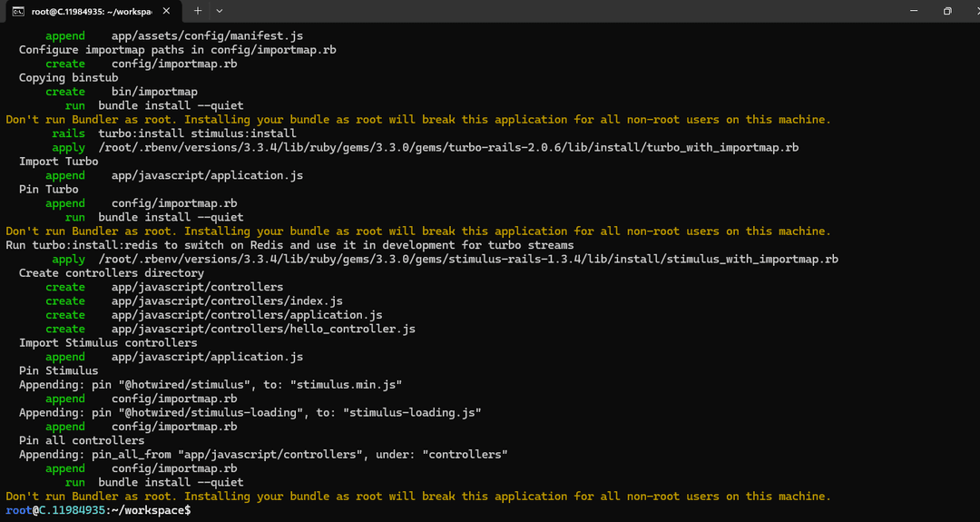Viewport: 980px width, 522px height.
Task: Open a new terminal tab
Action: 198,11
